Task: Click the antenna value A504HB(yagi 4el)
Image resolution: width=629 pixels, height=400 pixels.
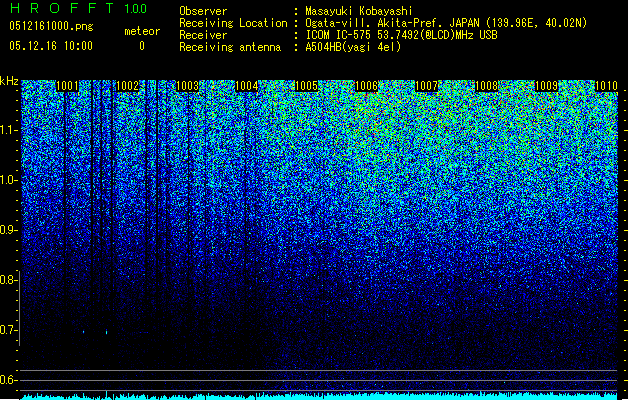Action: (353, 47)
